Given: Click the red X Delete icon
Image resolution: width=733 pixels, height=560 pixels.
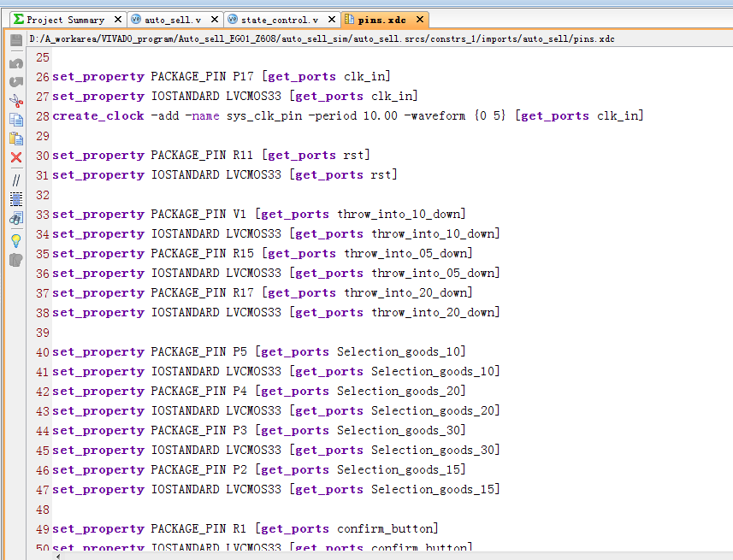Looking at the screenshot, I should pos(16,157).
